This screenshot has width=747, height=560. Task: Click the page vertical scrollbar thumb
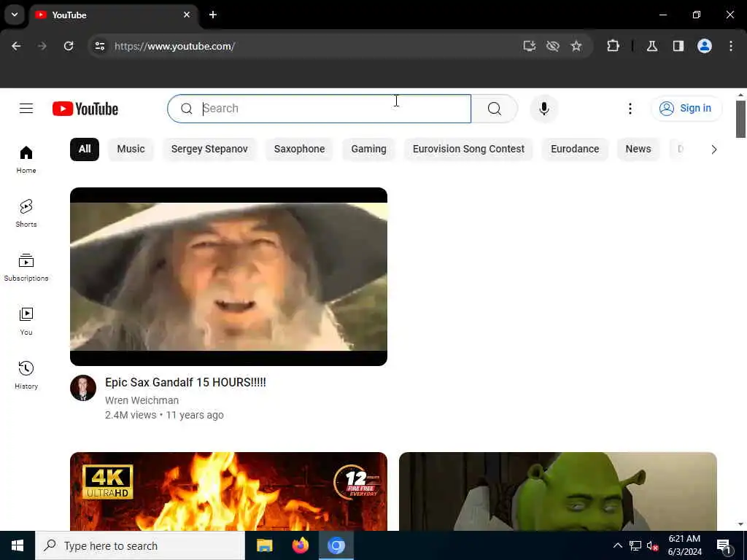pyautogui.click(x=741, y=119)
